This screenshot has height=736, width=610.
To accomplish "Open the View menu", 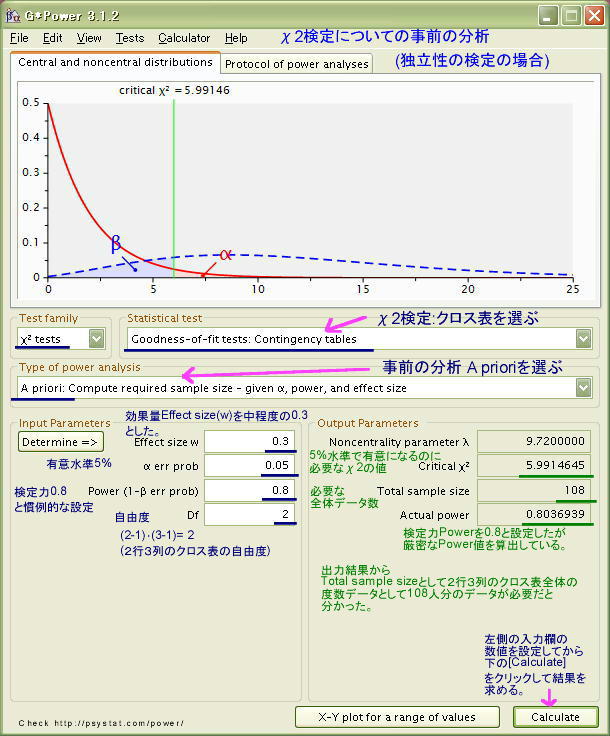I will [x=89, y=38].
